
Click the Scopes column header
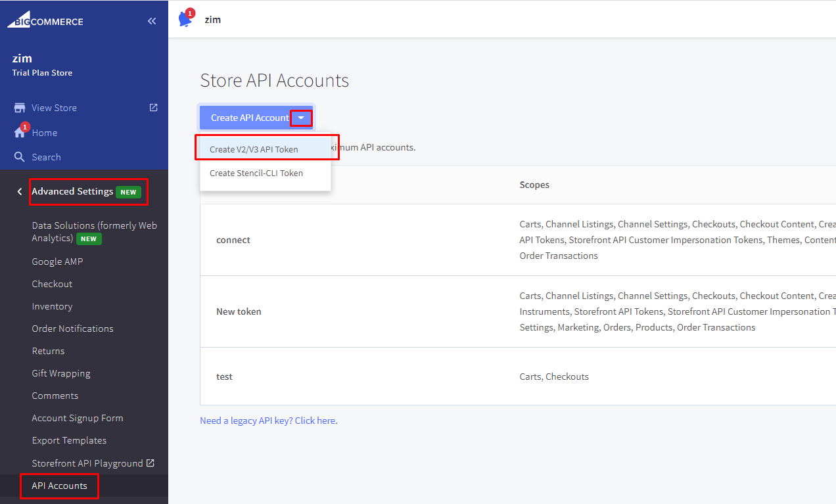coord(534,185)
